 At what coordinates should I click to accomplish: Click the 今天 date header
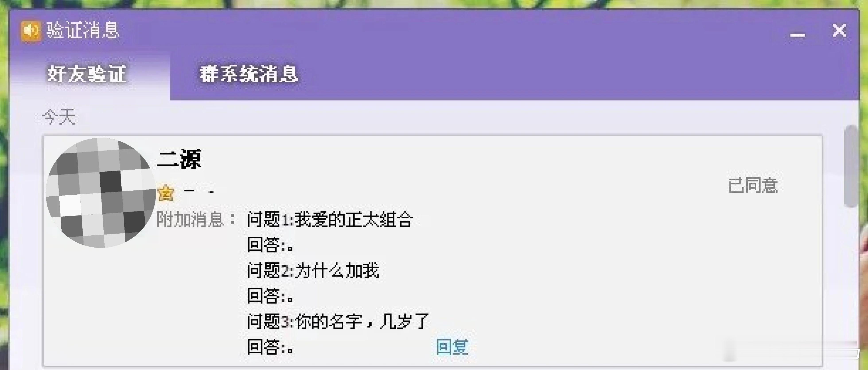click(x=59, y=117)
